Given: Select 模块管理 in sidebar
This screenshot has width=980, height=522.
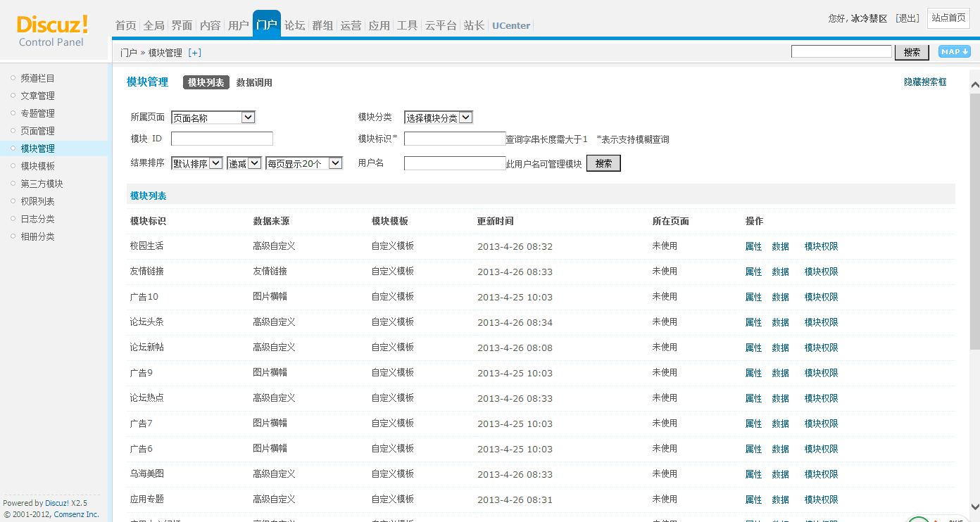Looking at the screenshot, I should pyautogui.click(x=37, y=148).
